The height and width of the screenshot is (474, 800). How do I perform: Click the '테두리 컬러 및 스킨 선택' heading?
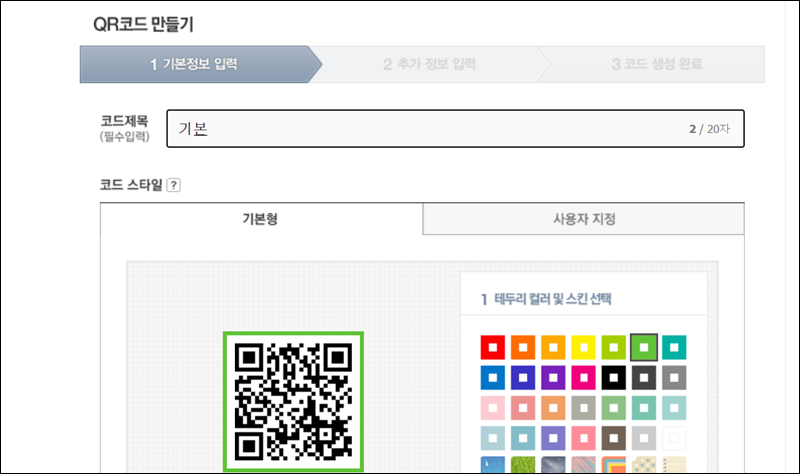point(553,299)
